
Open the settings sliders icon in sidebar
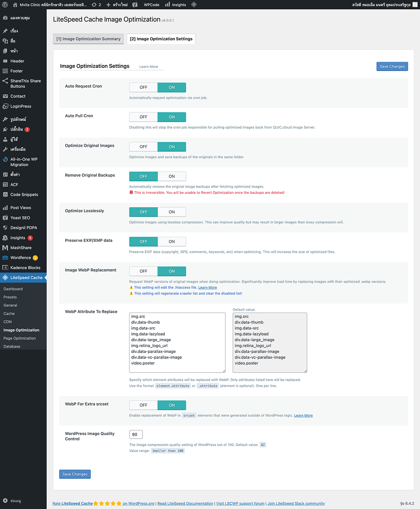pyautogui.click(x=5, y=175)
